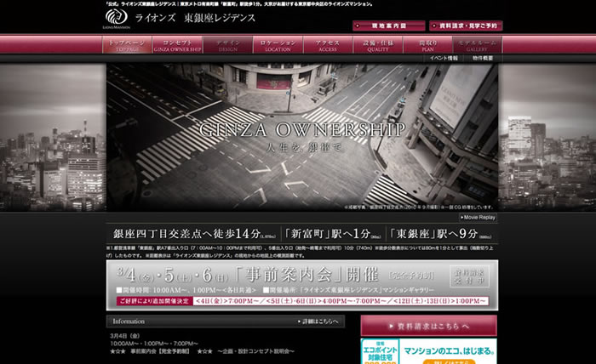Viewport: 596px width, 364px height.
Task: Click the Information heading bar
Action: [226, 321]
